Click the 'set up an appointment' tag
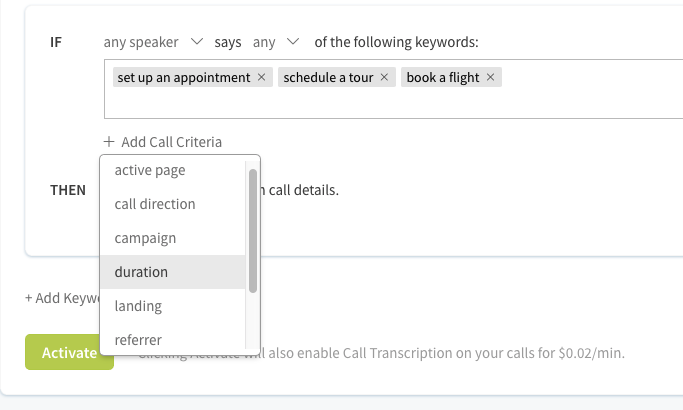 [x=184, y=77]
